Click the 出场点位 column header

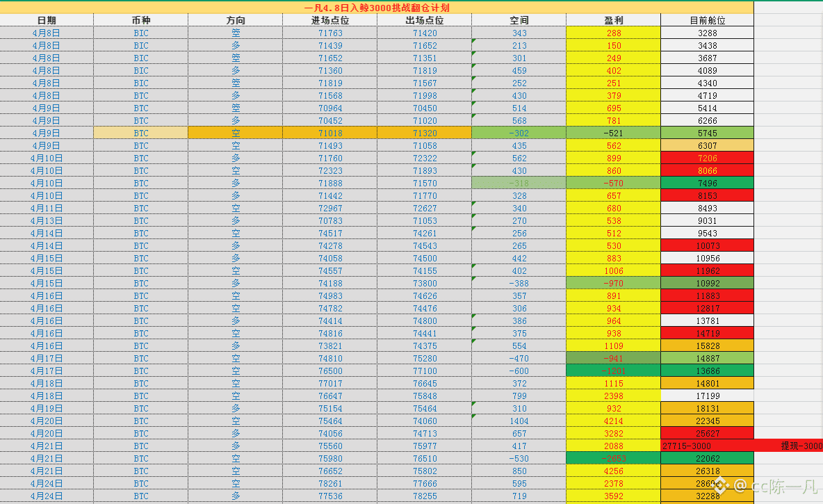424,20
